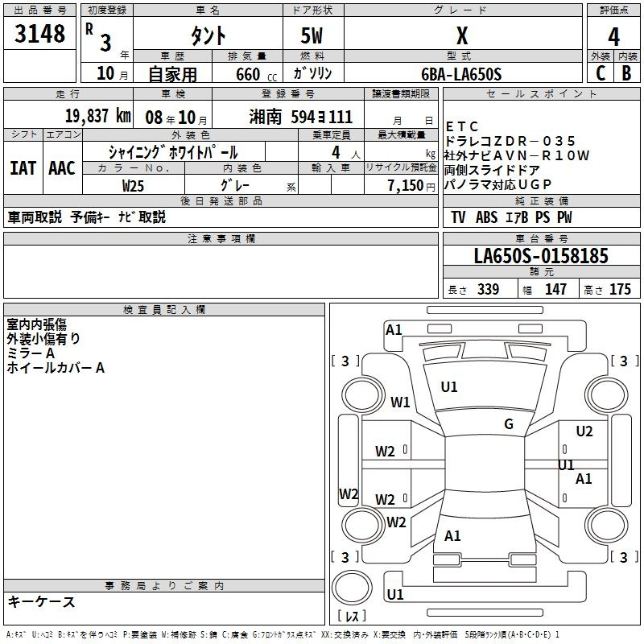Click interior color グレー
The height and width of the screenshot is (644, 644).
pos(234,185)
